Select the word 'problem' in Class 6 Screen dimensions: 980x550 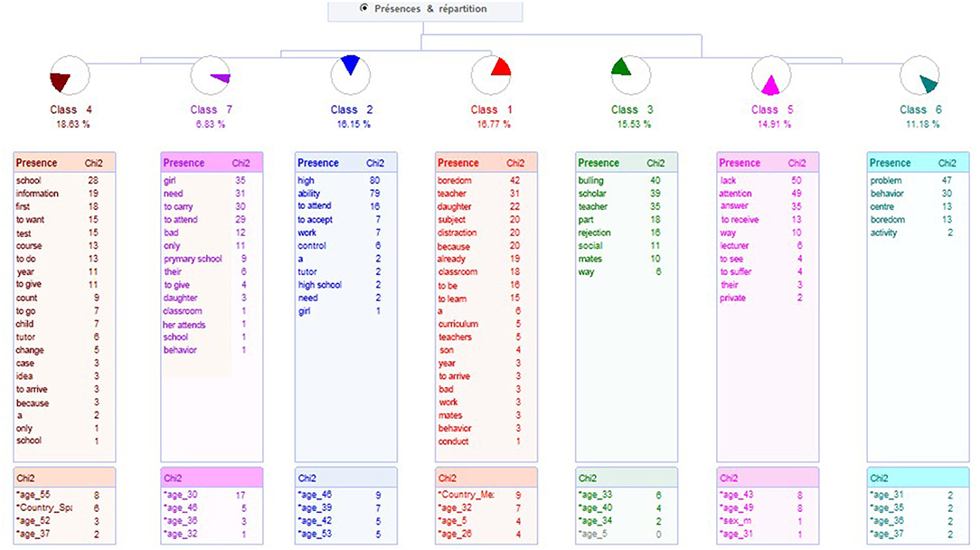click(886, 180)
